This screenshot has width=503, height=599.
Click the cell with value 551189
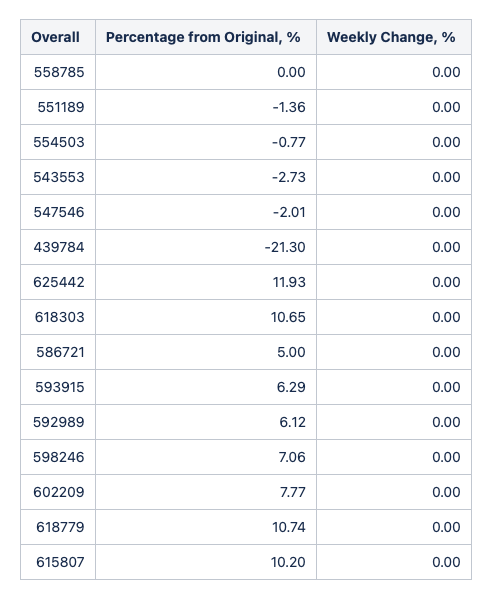(x=58, y=107)
